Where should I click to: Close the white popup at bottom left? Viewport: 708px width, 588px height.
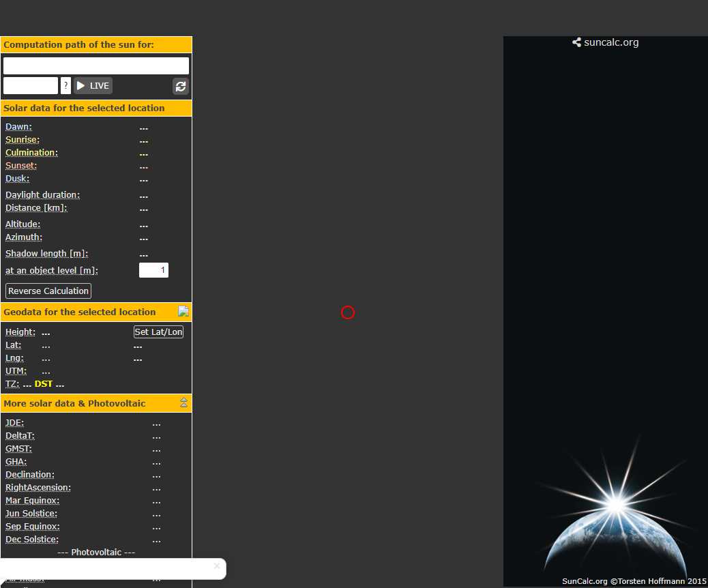pos(217,565)
